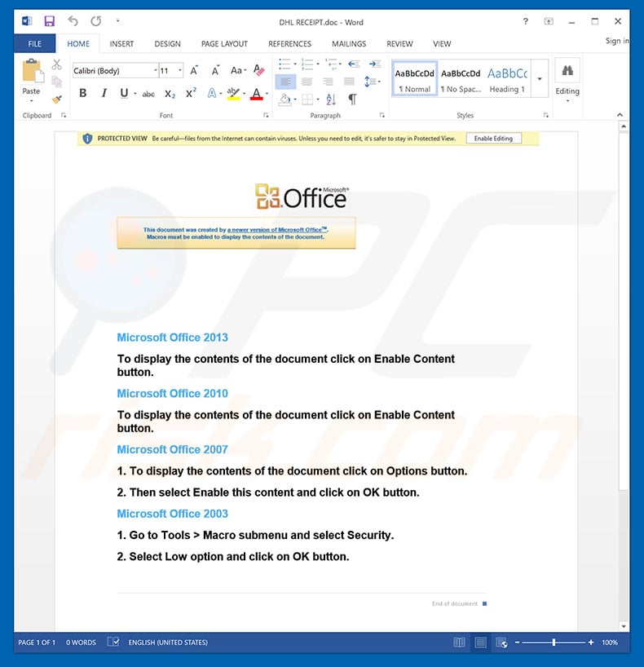Toggle Center alignment button
The width and height of the screenshot is (644, 667).
click(x=307, y=82)
